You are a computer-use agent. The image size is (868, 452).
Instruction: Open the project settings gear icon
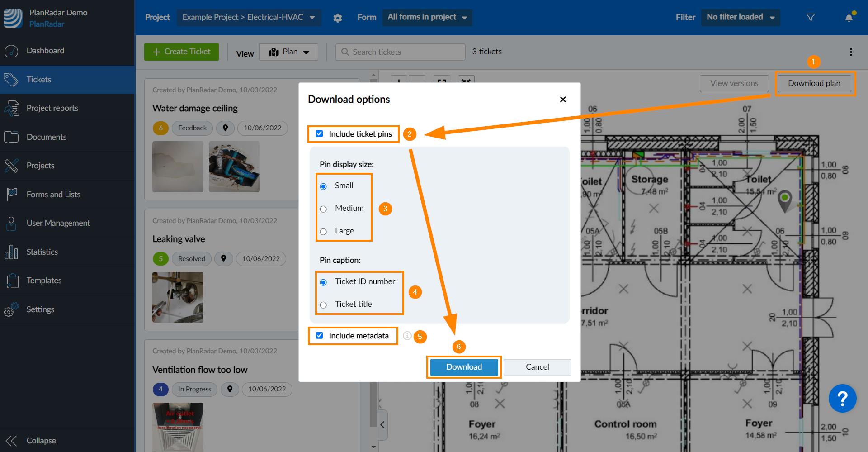[338, 17]
